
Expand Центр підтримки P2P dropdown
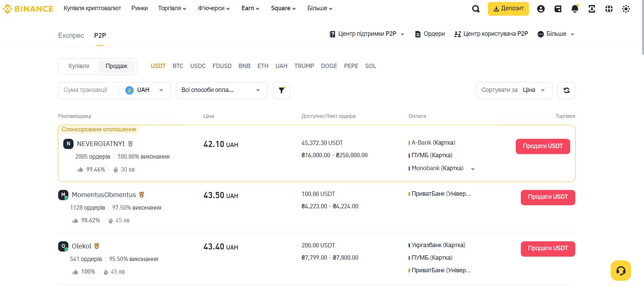pyautogui.click(x=367, y=34)
